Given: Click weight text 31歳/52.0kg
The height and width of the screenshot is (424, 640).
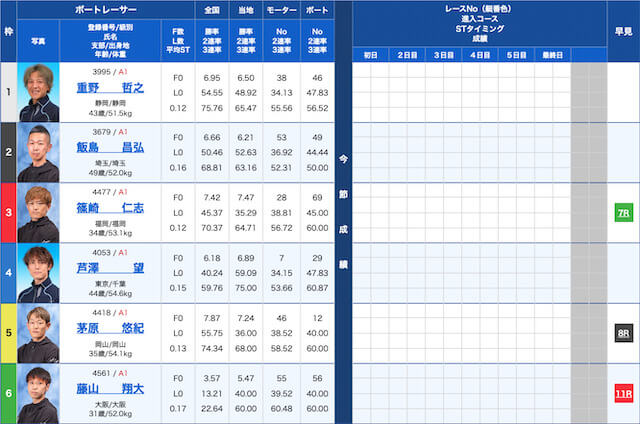Looking at the screenshot, I should coord(110,414).
